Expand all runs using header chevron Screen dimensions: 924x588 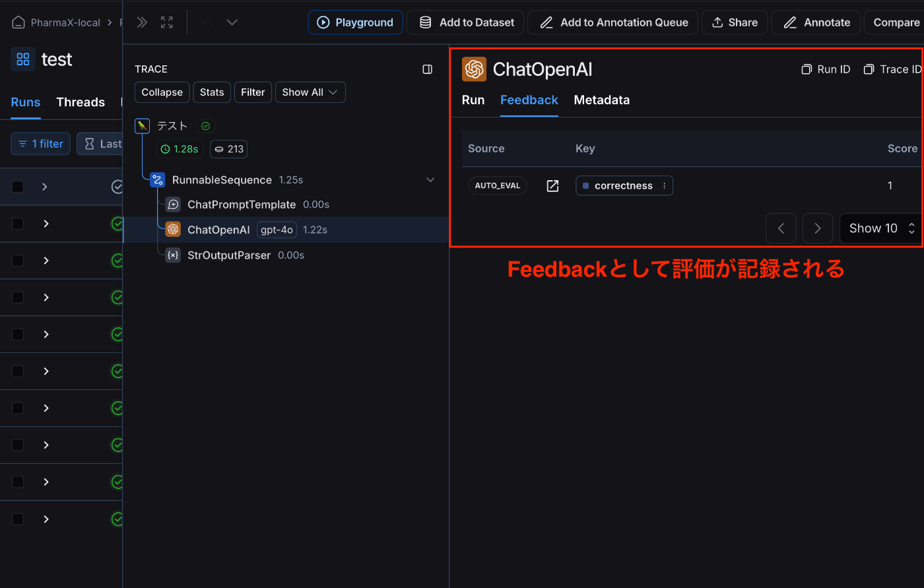[44, 187]
